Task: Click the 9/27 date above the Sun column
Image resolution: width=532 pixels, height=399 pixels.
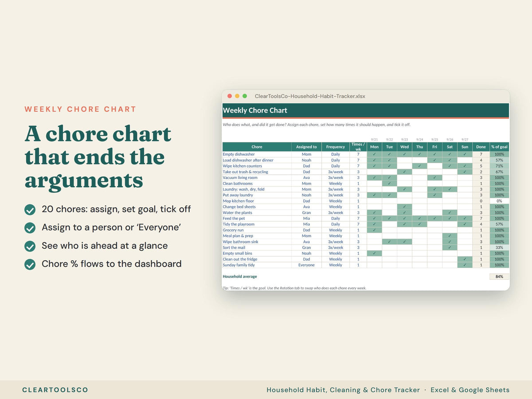Action: [x=465, y=140]
